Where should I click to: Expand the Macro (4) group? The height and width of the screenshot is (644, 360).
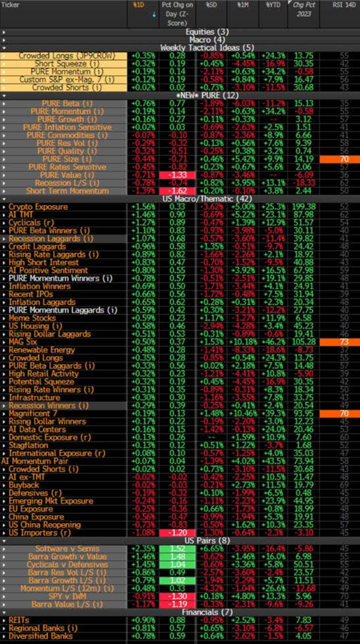(x=3, y=40)
